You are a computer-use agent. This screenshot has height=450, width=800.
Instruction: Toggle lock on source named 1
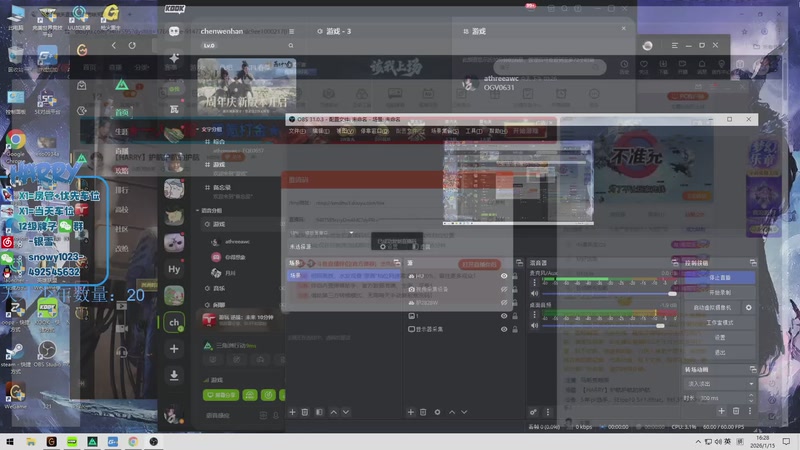[515, 316]
